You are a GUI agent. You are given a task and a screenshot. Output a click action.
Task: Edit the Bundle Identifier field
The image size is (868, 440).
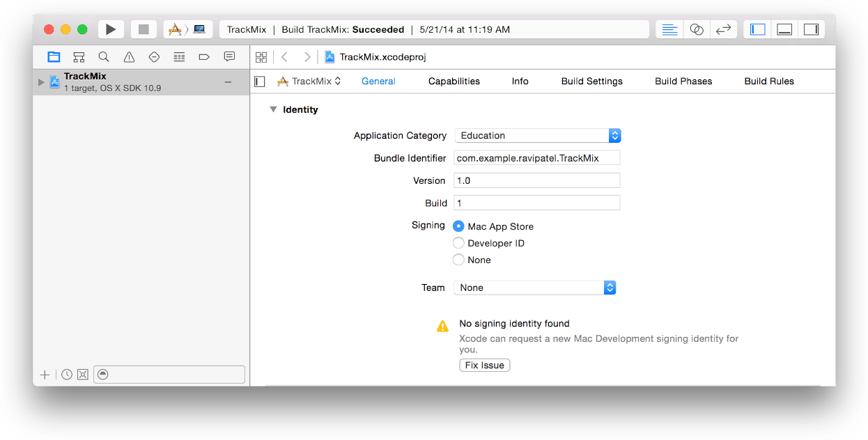pos(536,158)
